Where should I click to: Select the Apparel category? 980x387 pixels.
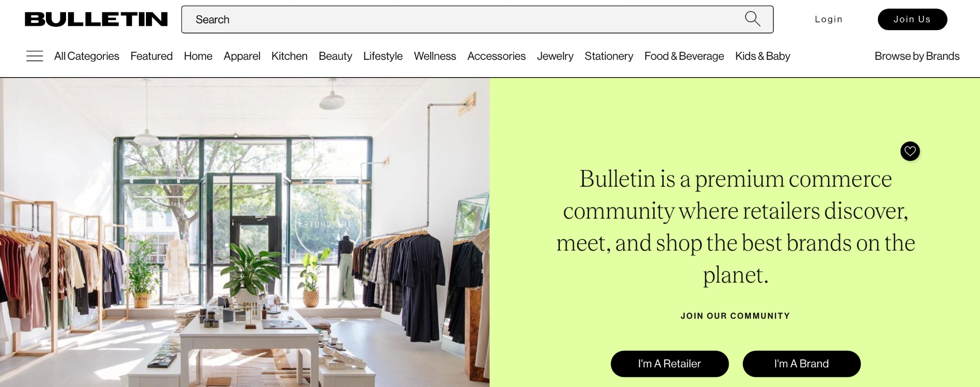point(242,56)
